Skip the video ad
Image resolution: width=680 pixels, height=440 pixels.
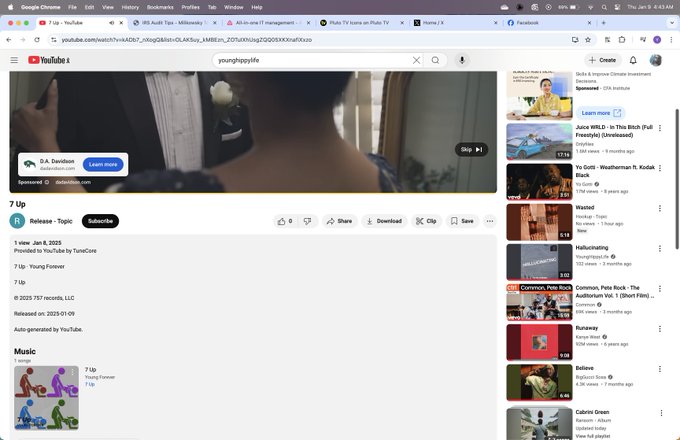471,150
